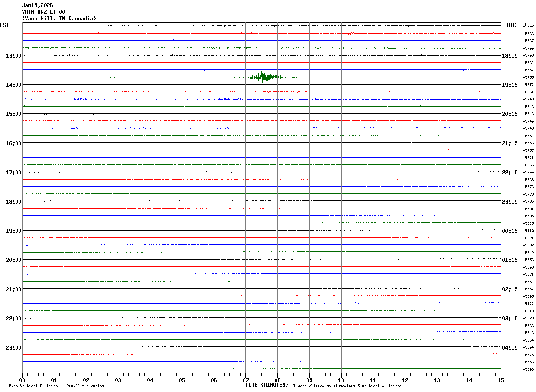Select the 23:00 EST time label

coord(13,348)
